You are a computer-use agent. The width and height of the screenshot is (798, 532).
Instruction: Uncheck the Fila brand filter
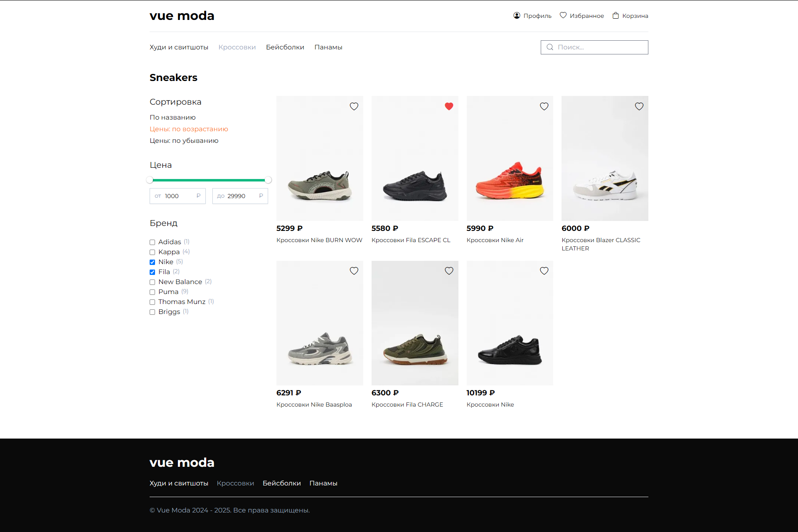click(152, 272)
